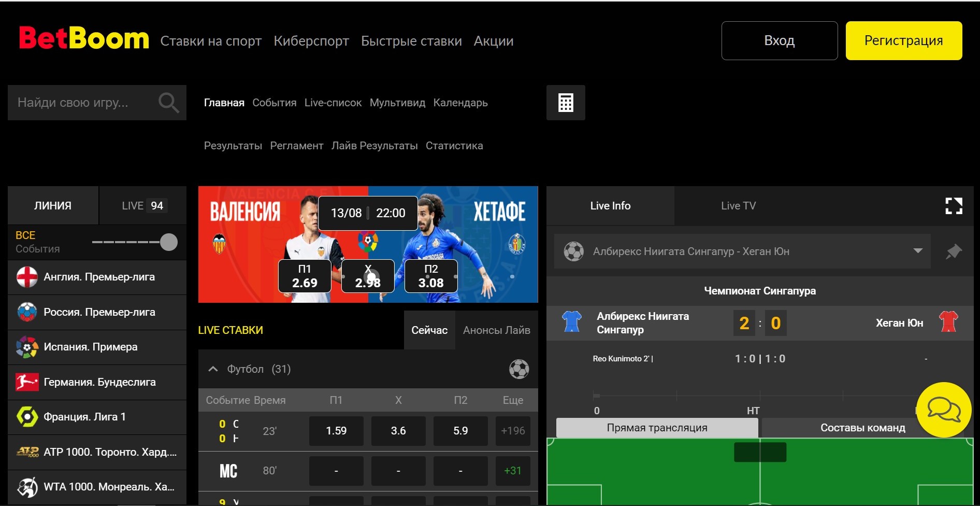Switch to the LIVE 94 tab

(x=143, y=206)
